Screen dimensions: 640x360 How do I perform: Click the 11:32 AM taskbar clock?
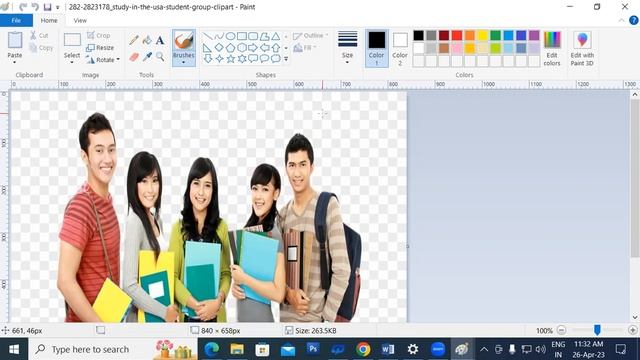(x=588, y=344)
